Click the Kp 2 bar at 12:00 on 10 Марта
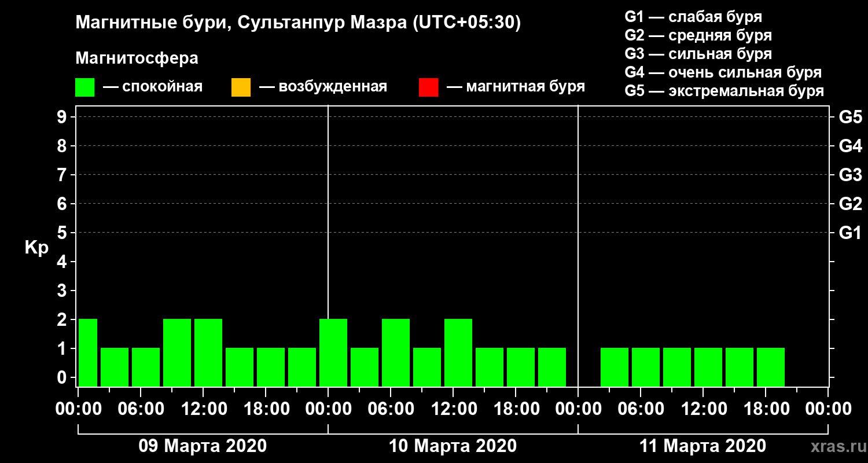 tap(458, 352)
